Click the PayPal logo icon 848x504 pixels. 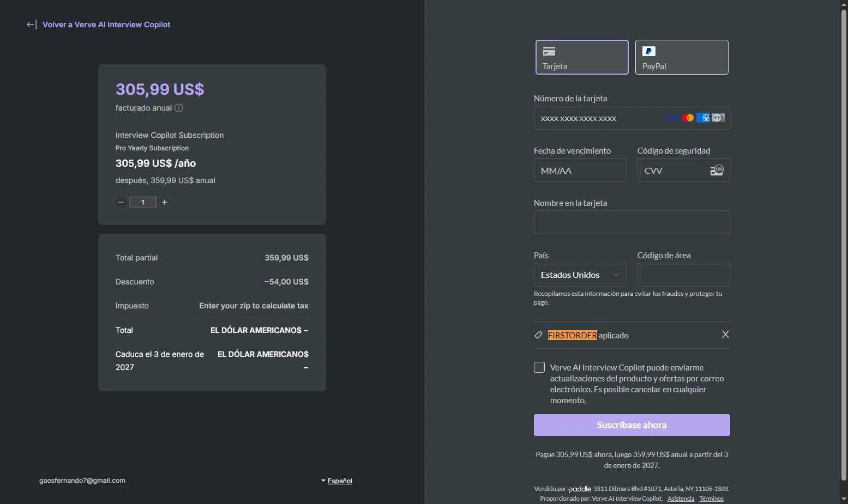649,51
